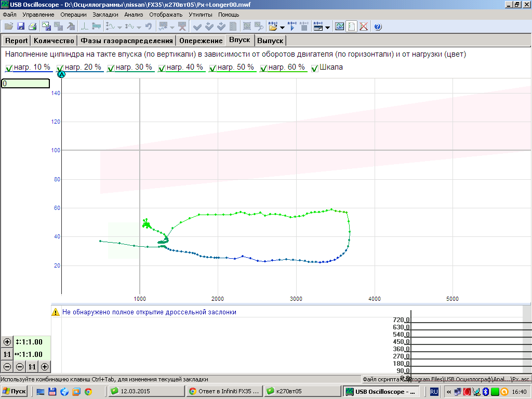Click the zoom region magnifier icon
The width and height of the screenshot is (532, 399).
[x=259, y=26]
